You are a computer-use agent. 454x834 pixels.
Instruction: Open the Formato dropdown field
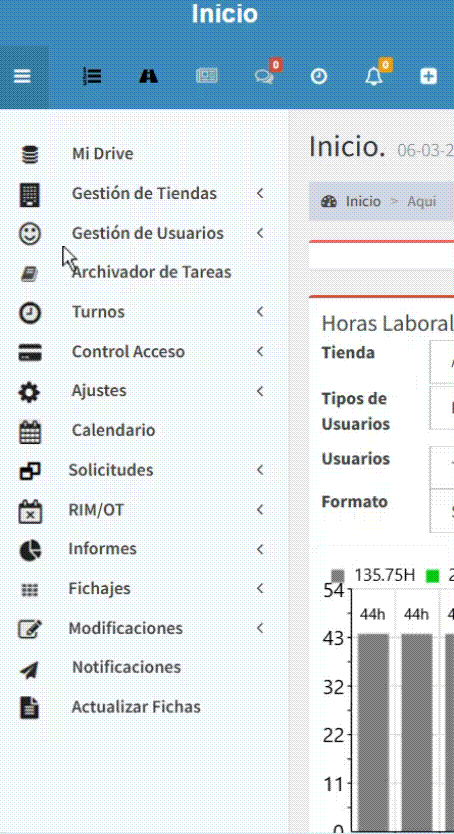point(442,511)
